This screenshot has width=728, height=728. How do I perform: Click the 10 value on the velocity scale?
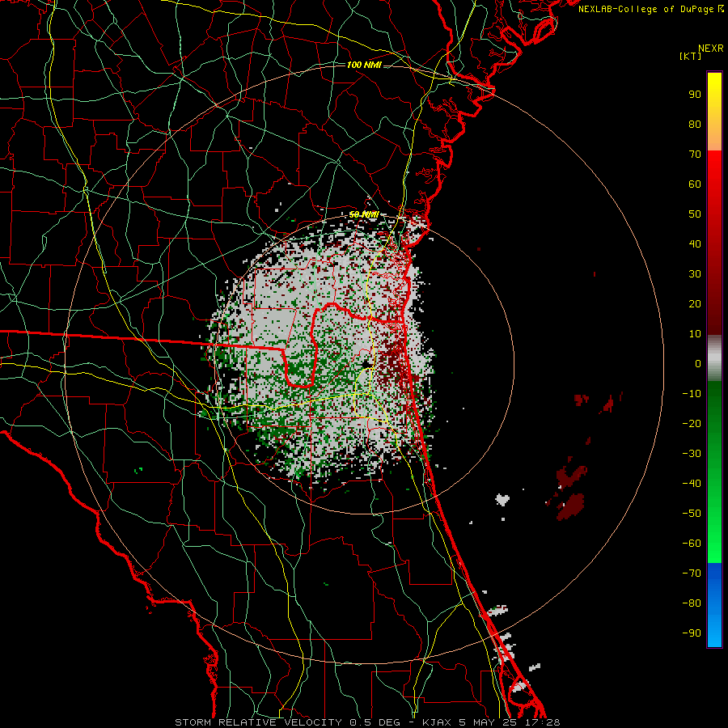click(x=695, y=334)
